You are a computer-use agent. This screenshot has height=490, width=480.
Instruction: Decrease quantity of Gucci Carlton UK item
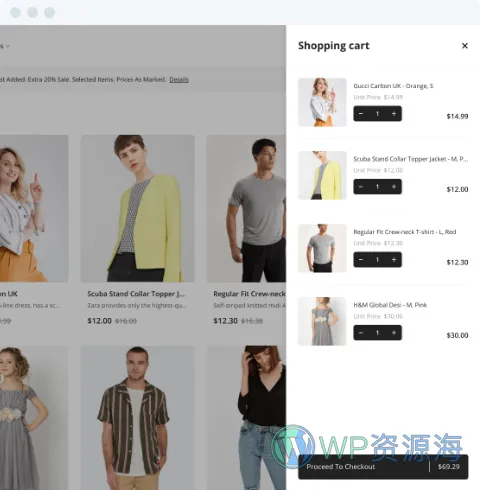(361, 114)
